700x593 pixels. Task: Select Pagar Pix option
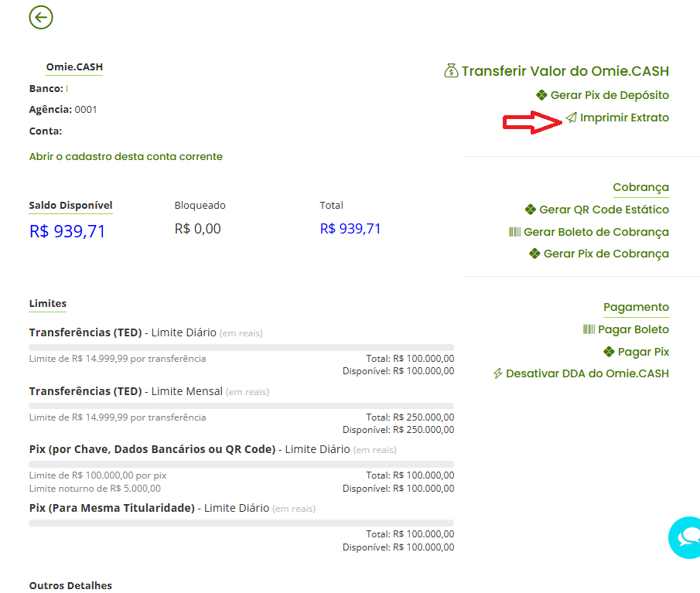coord(644,352)
